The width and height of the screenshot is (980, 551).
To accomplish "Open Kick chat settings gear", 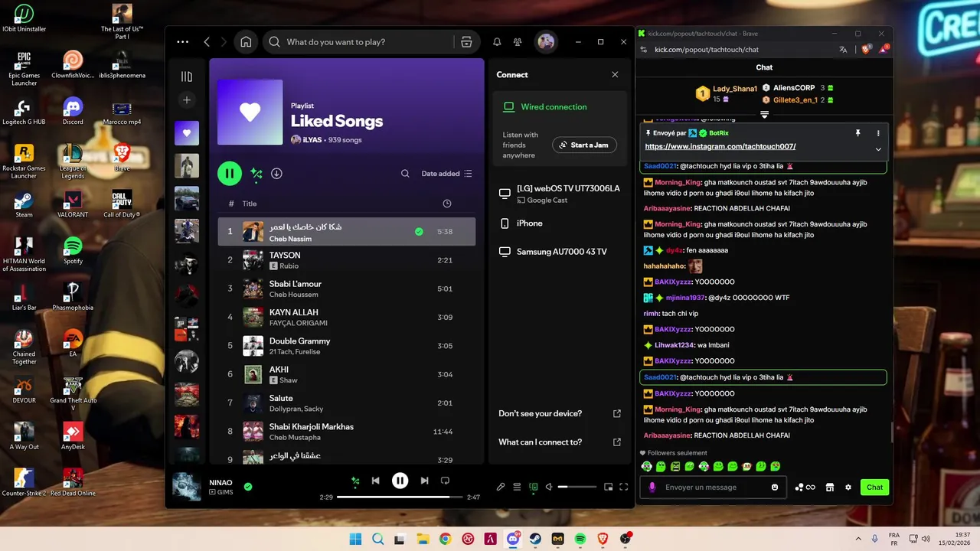I will (848, 487).
